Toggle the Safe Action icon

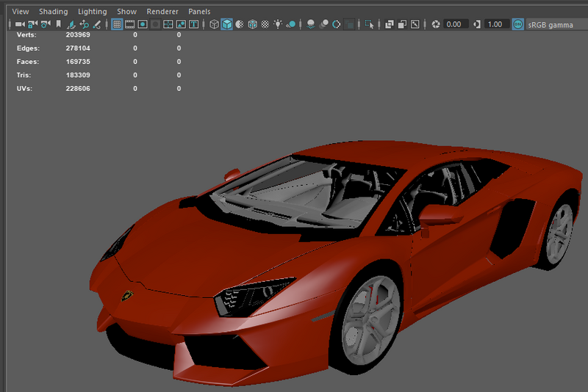tap(181, 24)
